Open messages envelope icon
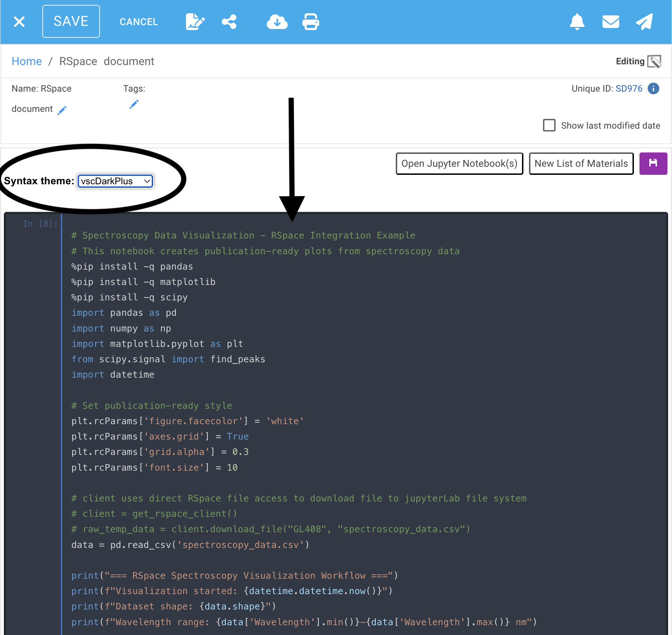672x635 pixels. click(610, 22)
